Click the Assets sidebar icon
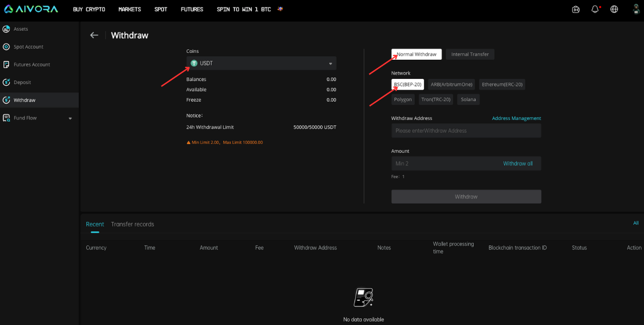 pos(6,29)
